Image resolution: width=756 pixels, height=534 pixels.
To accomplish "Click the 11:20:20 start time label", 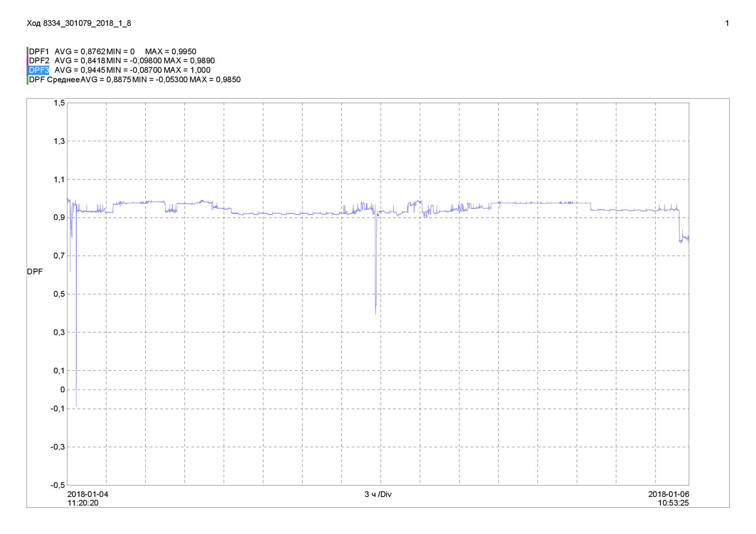I will click(83, 503).
